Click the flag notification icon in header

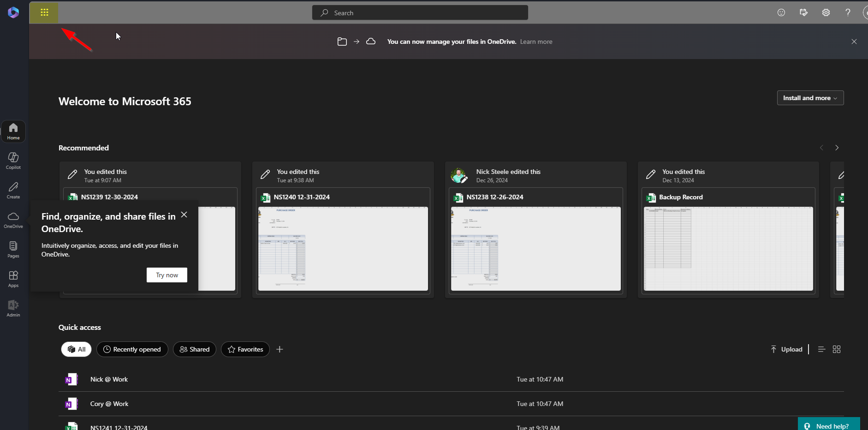click(x=803, y=13)
